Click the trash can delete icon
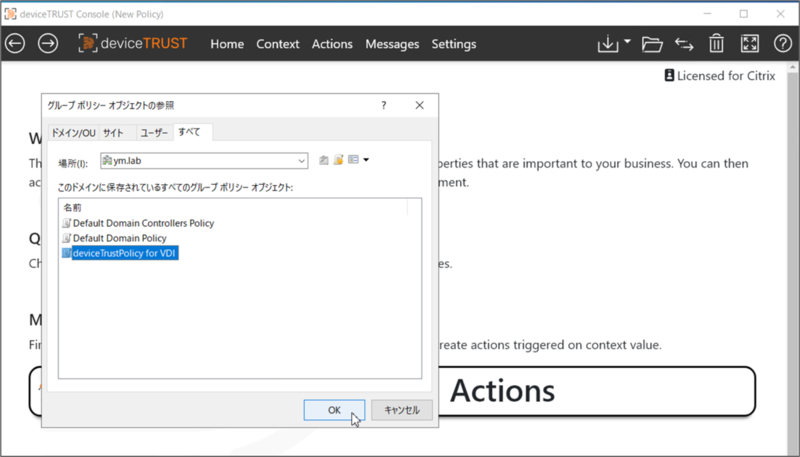Screen dimensions: 800x457 click(x=716, y=44)
